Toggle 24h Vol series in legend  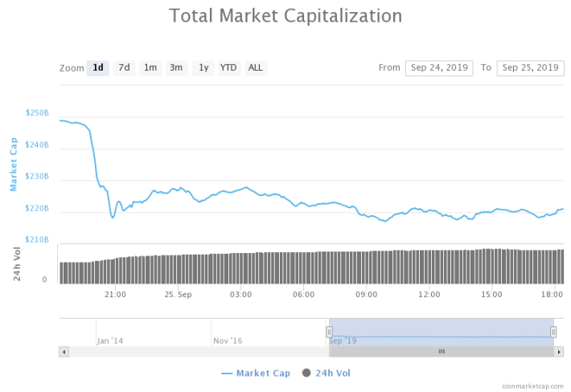point(327,373)
